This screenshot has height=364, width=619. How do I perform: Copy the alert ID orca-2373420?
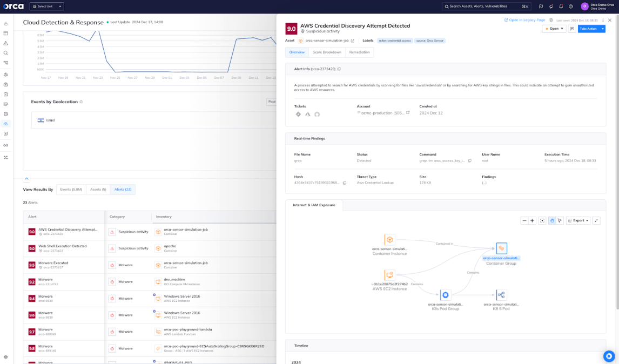339,69
